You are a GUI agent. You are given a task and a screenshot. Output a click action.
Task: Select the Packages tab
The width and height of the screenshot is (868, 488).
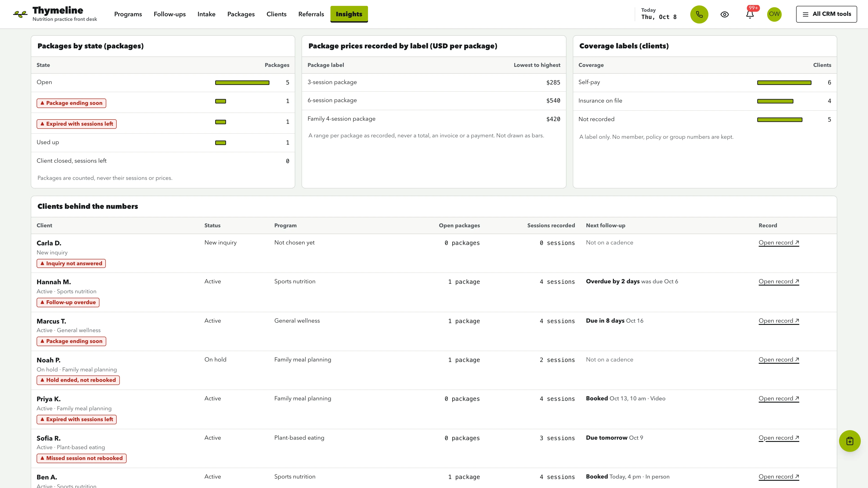[241, 14]
